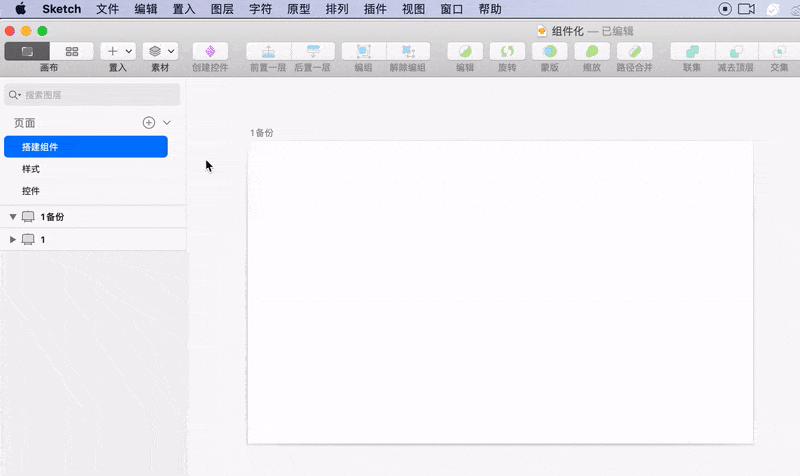Click the 前置一层 bring forward icon

pos(268,51)
